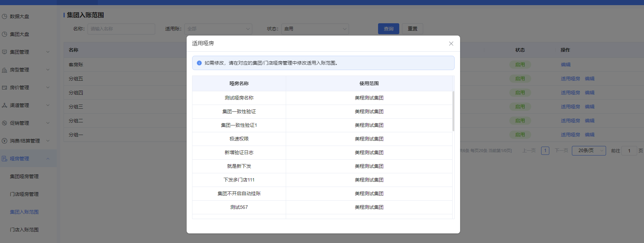The height and width of the screenshot is (243, 644).
Task: Click the blue info icon in dialog notice
Action: point(199,63)
